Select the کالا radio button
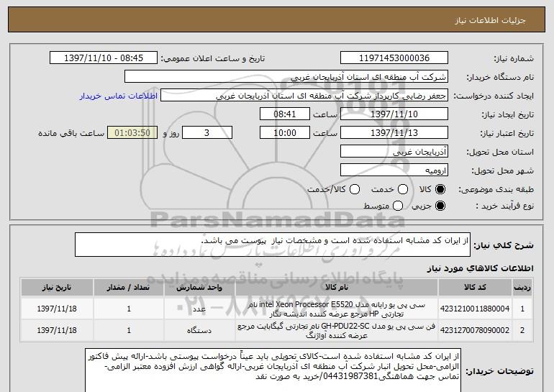The width and height of the screenshot is (554, 392). click(440, 190)
